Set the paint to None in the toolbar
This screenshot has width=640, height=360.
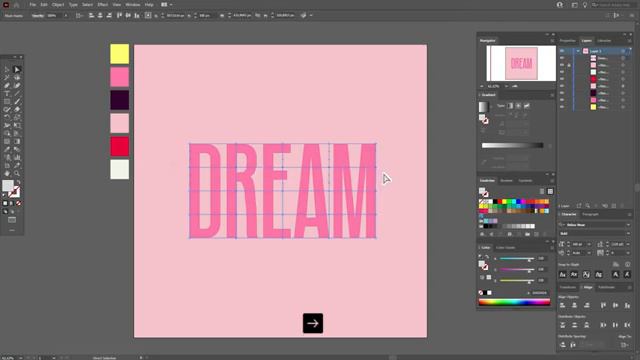point(18,203)
